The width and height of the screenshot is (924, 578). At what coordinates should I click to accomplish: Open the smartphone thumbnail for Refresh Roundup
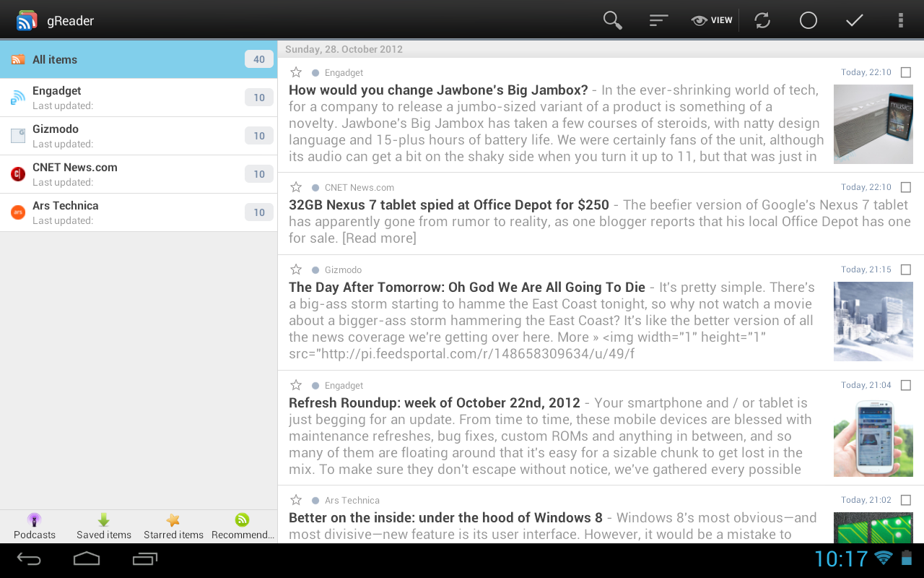tap(873, 437)
